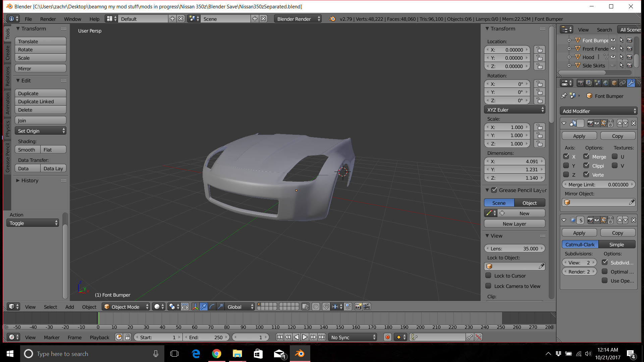644x362 pixels.
Task: Enable the Y axis checkbox in Mirror modifier
Action: coord(566,166)
